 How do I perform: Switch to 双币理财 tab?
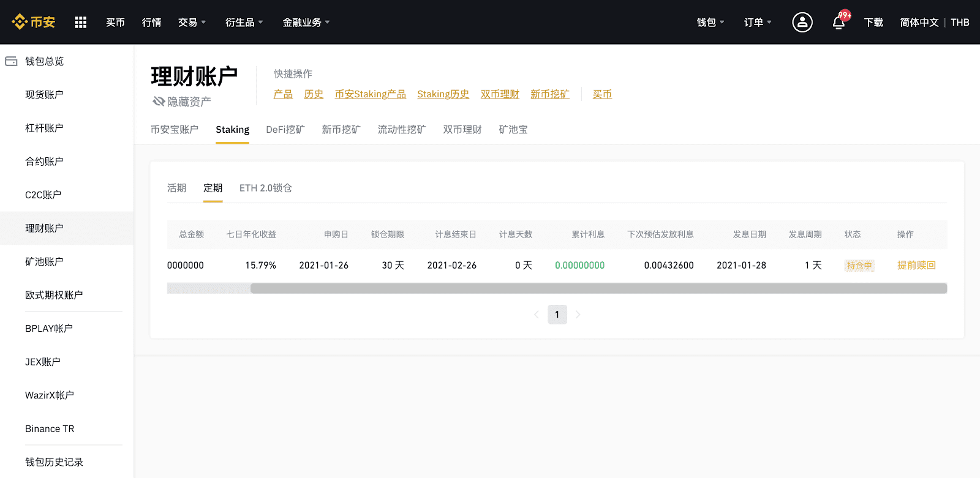click(x=462, y=130)
